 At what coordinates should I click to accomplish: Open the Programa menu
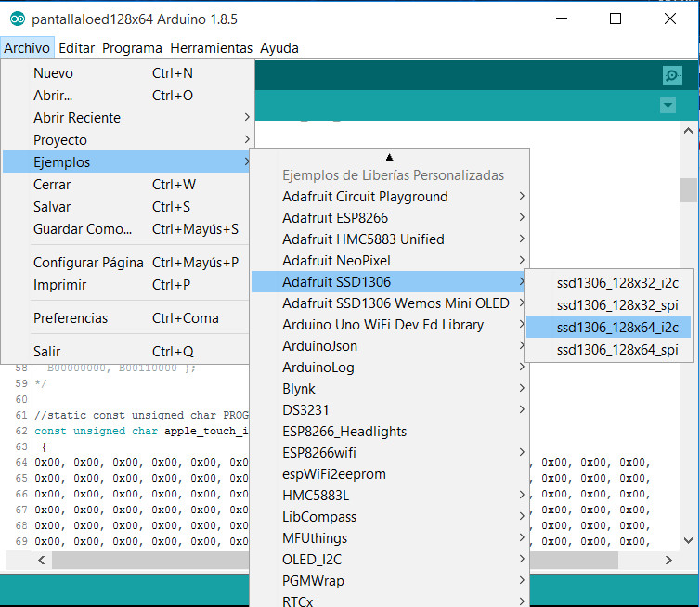(x=132, y=48)
